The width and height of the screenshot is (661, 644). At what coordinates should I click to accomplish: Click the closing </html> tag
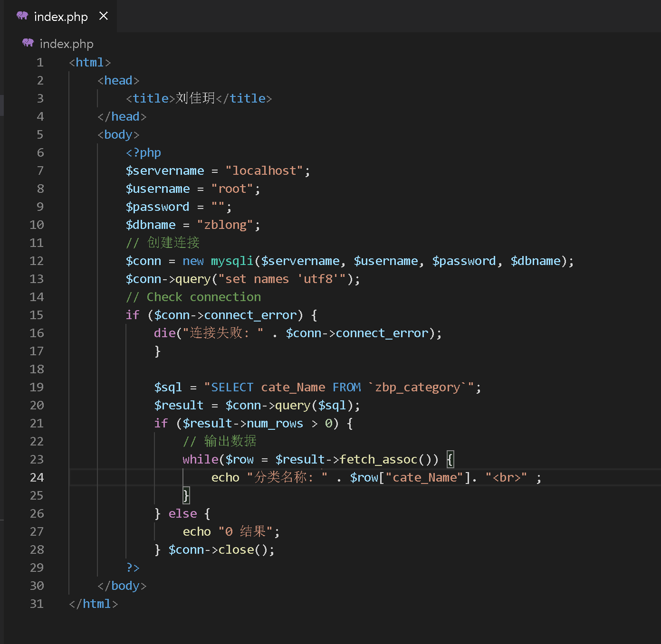(94, 604)
